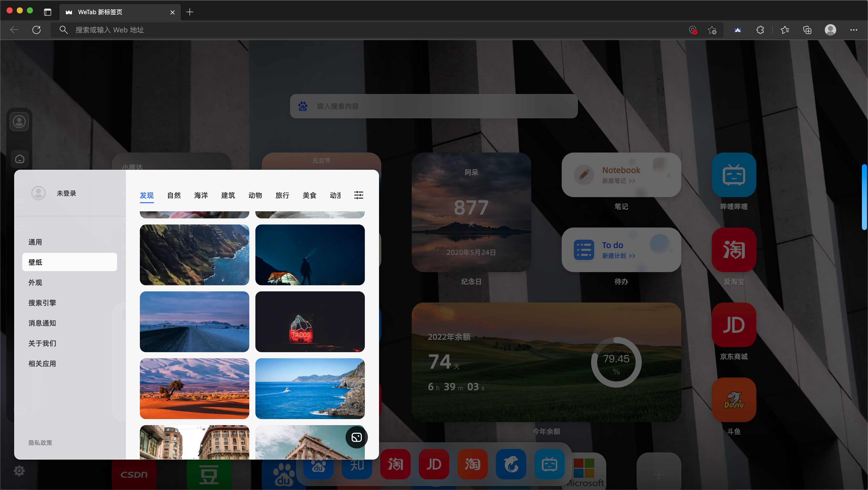Image resolution: width=868 pixels, height=490 pixels.
Task: Click the browser extensions puzzle icon
Action: click(x=760, y=30)
